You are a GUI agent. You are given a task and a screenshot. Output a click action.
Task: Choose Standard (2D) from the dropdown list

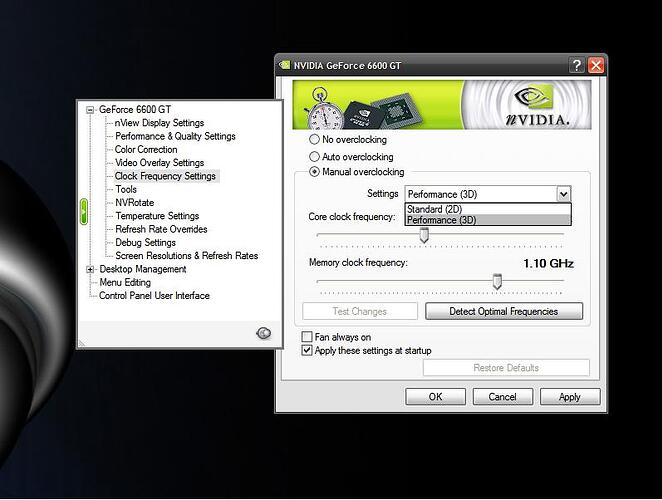point(488,209)
